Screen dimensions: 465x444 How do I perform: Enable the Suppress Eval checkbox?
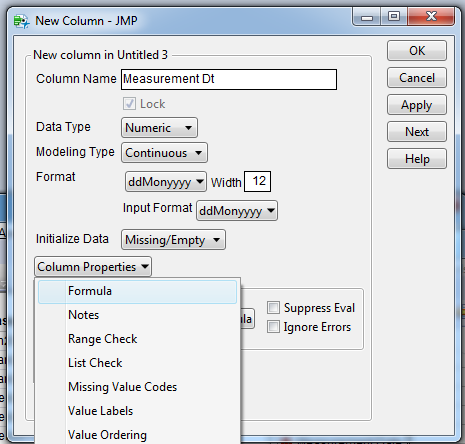pos(273,307)
